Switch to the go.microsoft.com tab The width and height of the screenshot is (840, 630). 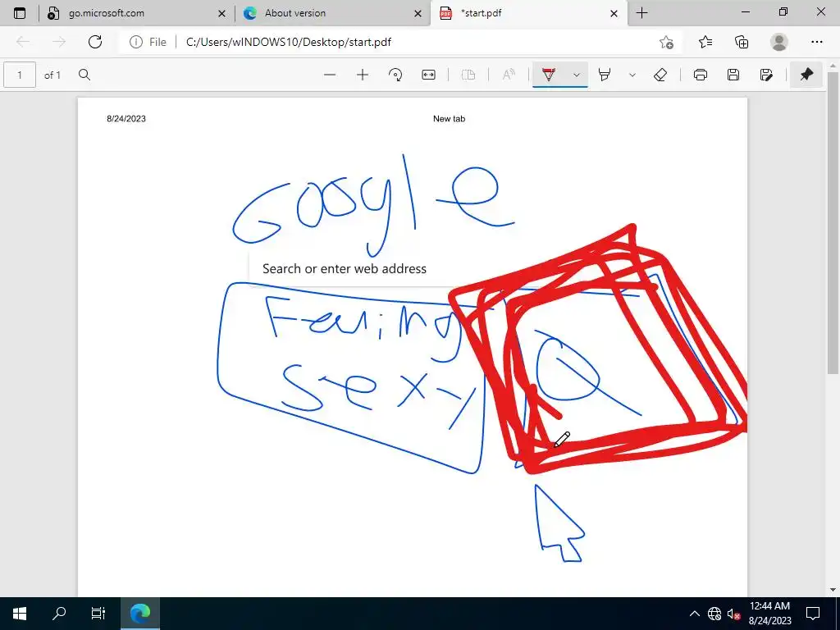(x=137, y=13)
